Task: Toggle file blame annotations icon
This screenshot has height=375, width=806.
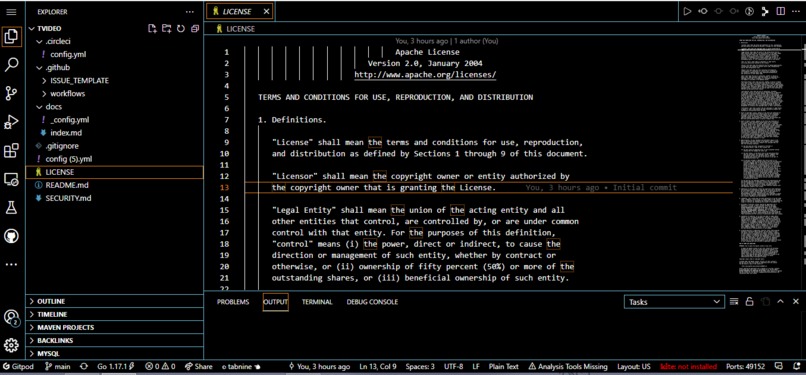Action: [749, 11]
